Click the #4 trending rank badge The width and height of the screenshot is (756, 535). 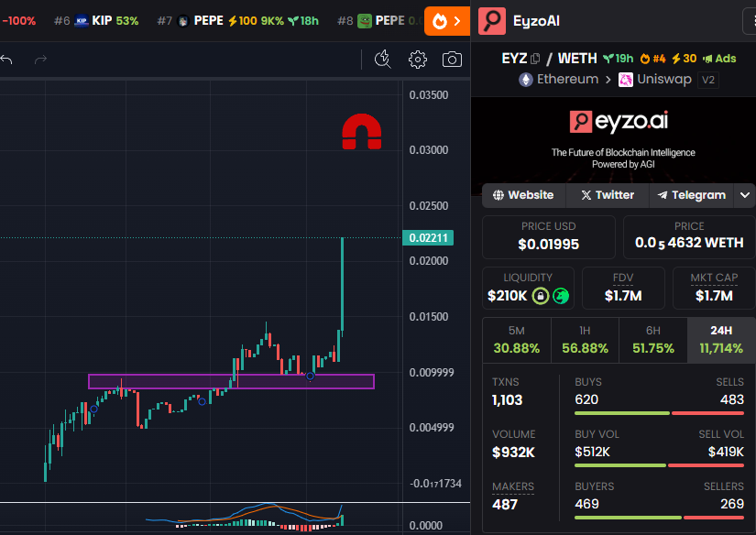(652, 59)
